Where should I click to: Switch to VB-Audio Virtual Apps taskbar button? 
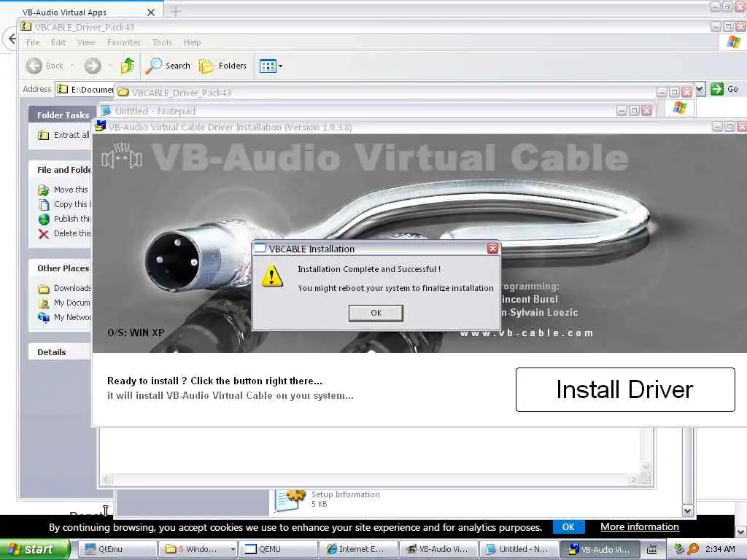tap(438, 549)
